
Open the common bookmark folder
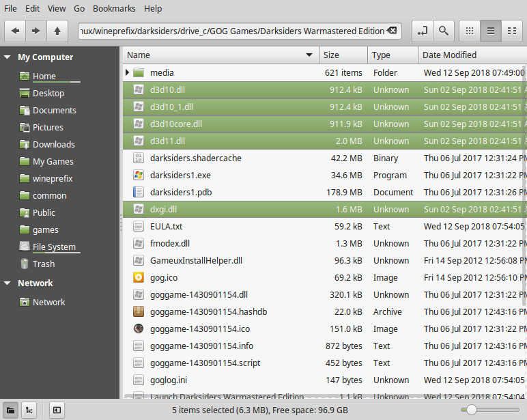click(x=49, y=196)
